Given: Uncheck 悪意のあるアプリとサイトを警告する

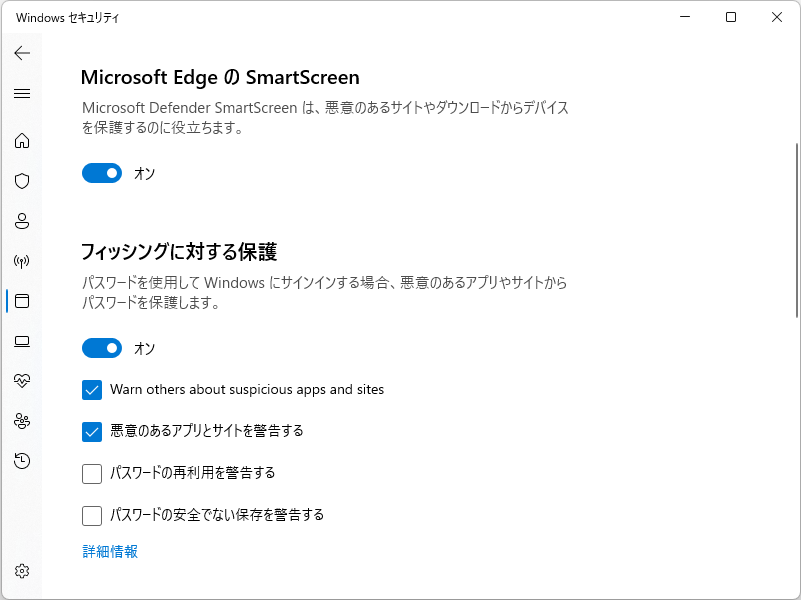Looking at the screenshot, I should click(x=92, y=431).
